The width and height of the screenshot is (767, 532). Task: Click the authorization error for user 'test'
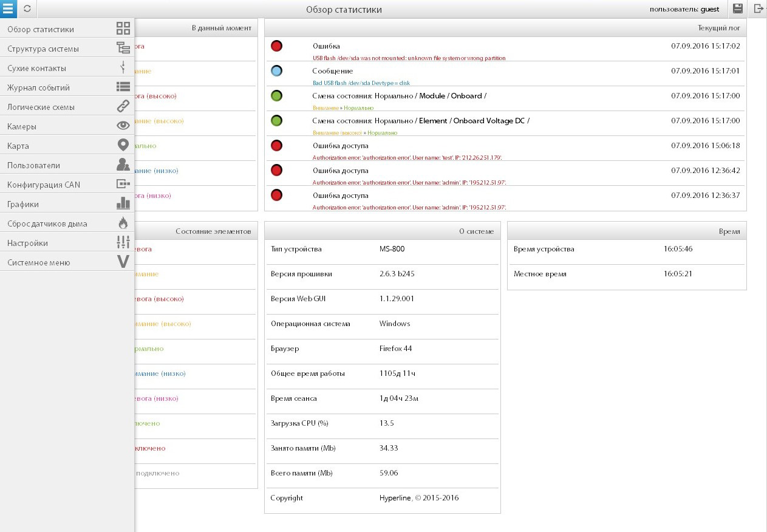point(407,158)
